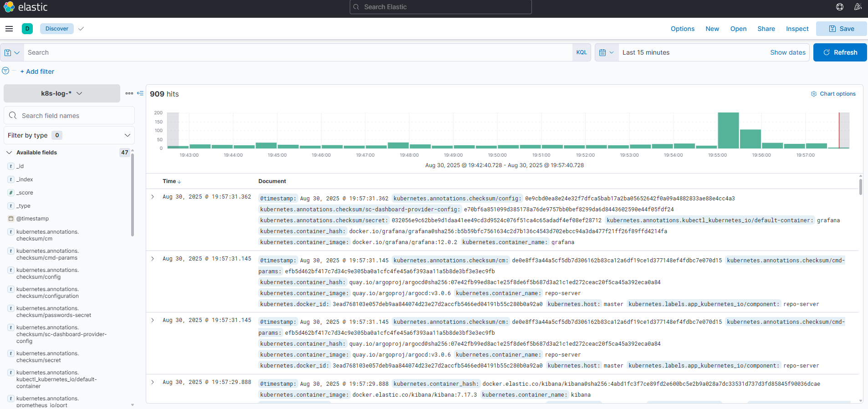The height and width of the screenshot is (409, 868).
Task: Click the fields list scrollbar
Action: point(133,195)
